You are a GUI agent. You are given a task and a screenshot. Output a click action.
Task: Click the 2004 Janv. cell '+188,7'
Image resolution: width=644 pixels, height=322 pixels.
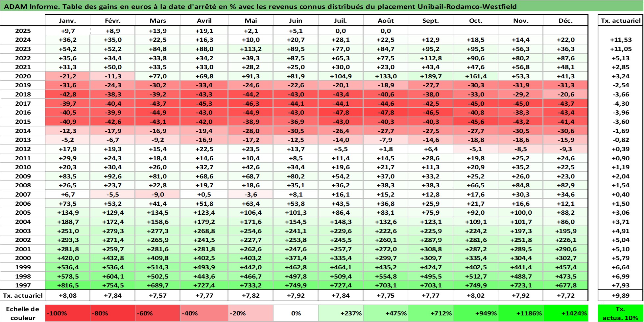tap(68, 222)
